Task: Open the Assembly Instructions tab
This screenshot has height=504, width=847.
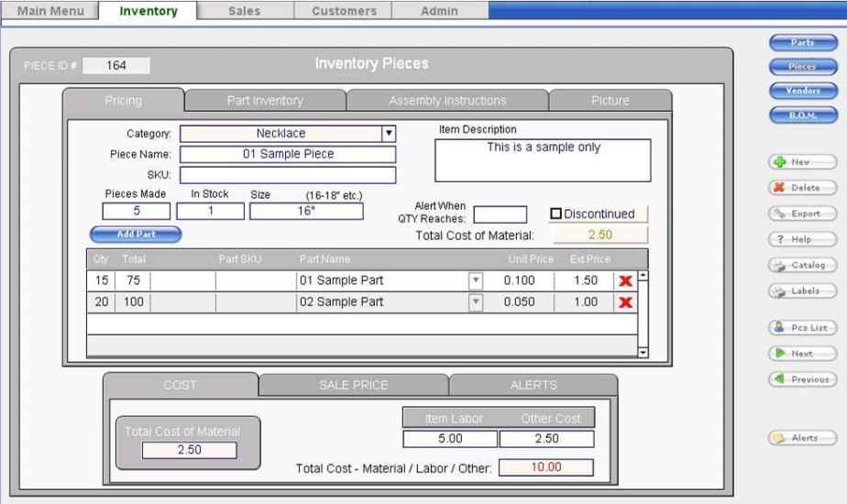Action: 447,100
